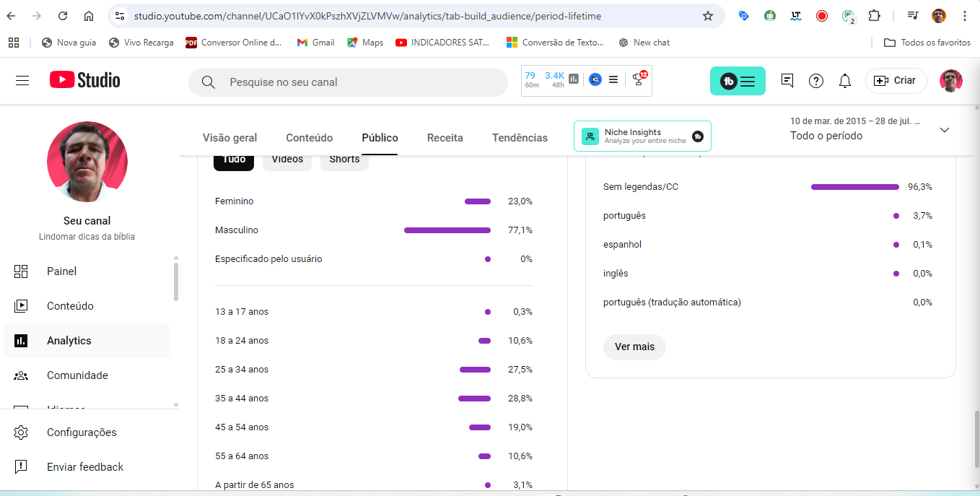Viewport: 980px width, 496px height.
Task: Open the account avatar in Studio header
Action: 951,81
